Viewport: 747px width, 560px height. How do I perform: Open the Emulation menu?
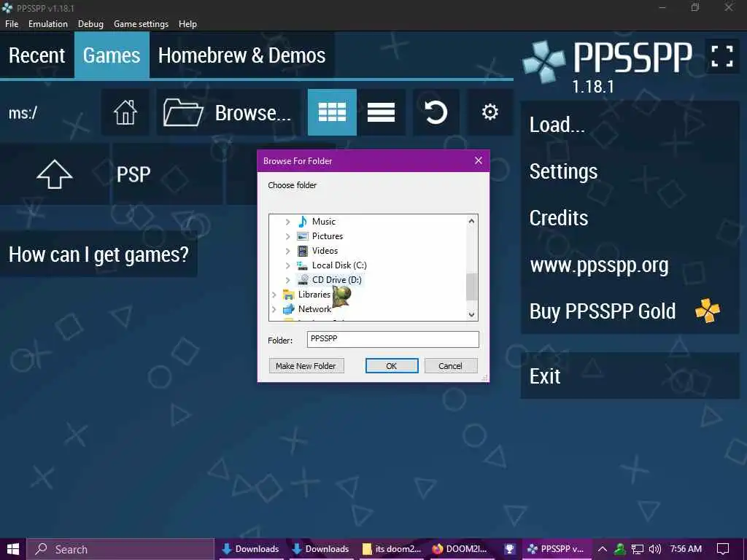pyautogui.click(x=47, y=24)
